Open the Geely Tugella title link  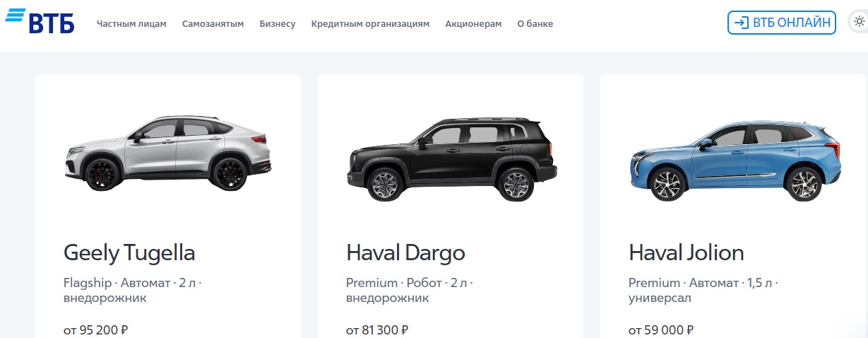(x=129, y=252)
